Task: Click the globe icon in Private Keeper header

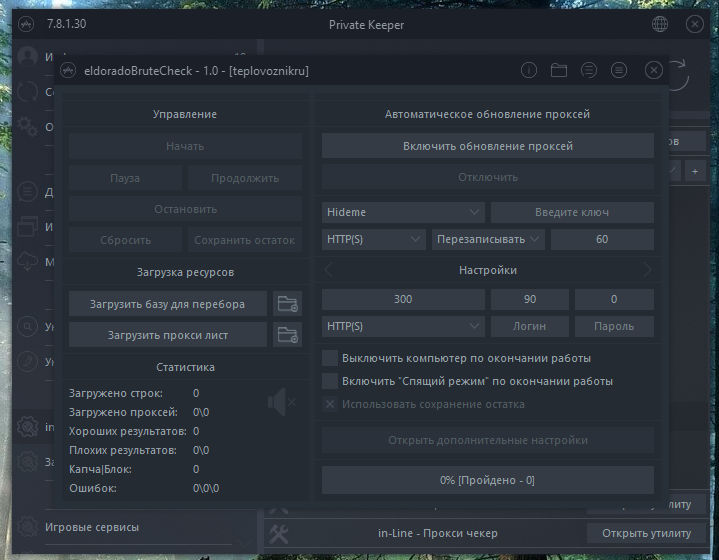Action: click(x=660, y=24)
